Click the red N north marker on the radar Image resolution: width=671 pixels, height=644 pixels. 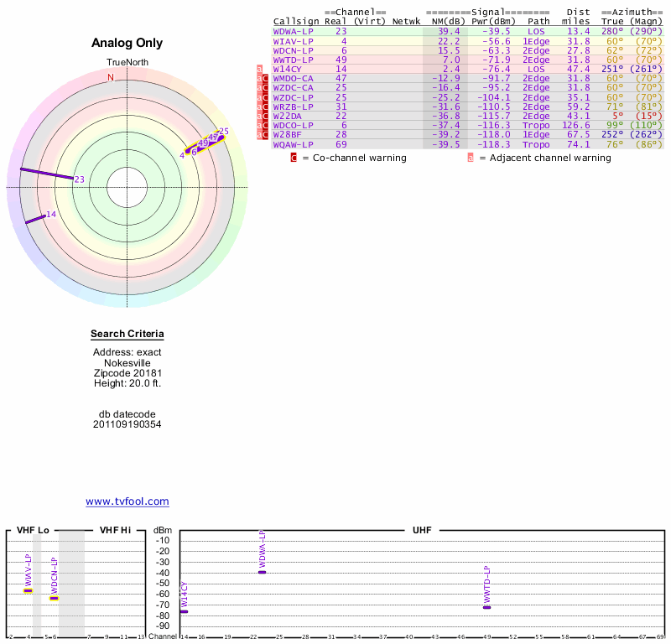(x=110, y=77)
